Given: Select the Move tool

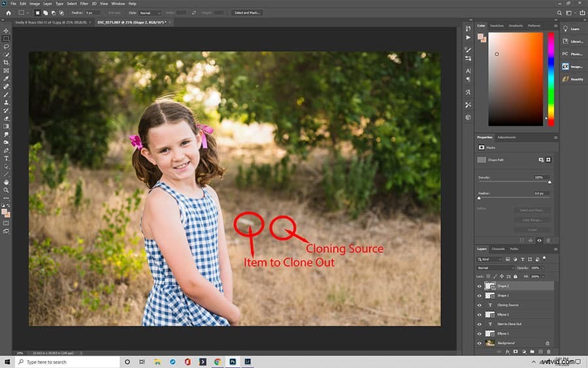Looking at the screenshot, I should point(6,31).
